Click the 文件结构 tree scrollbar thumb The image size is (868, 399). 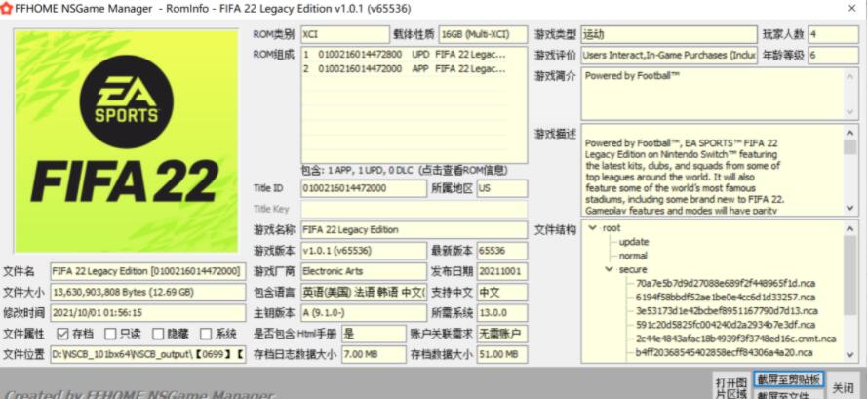(x=849, y=275)
